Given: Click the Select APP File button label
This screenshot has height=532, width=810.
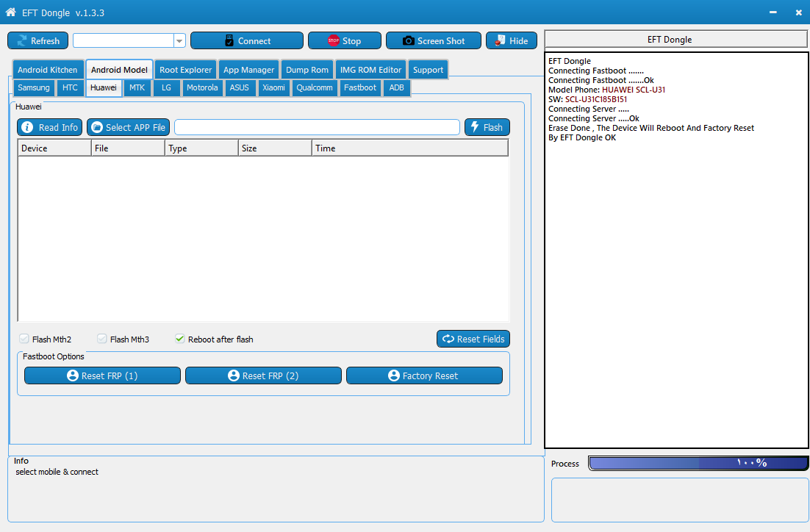Looking at the screenshot, I should [135, 128].
